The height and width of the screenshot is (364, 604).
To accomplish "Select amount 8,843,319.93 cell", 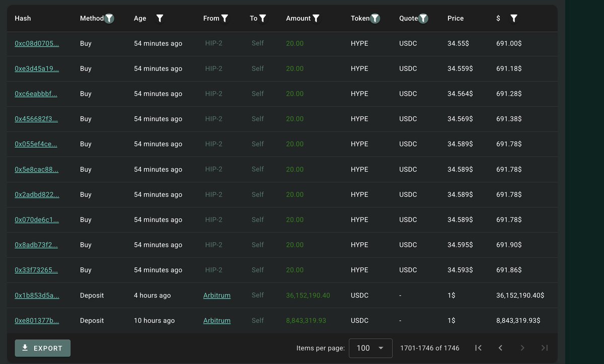I will tap(306, 320).
